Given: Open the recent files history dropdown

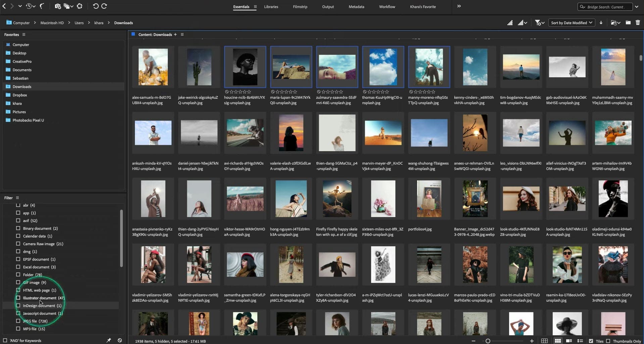Looking at the screenshot, I should click(31, 6).
